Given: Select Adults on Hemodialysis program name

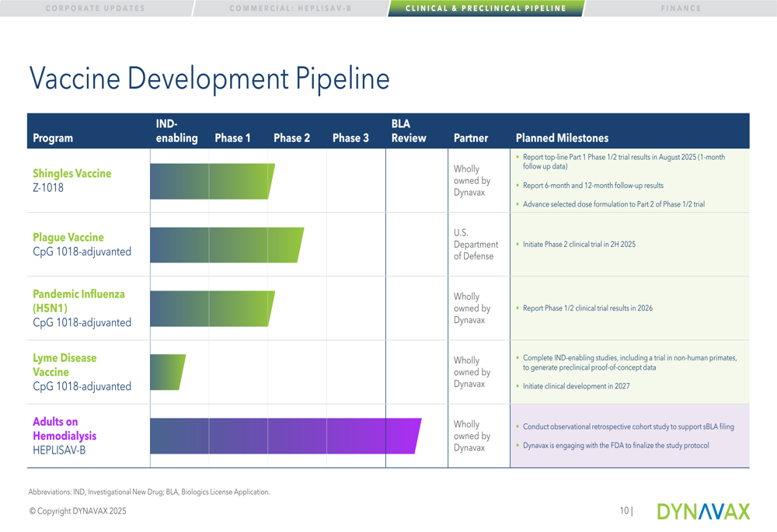Looking at the screenshot, I should click(x=64, y=429).
